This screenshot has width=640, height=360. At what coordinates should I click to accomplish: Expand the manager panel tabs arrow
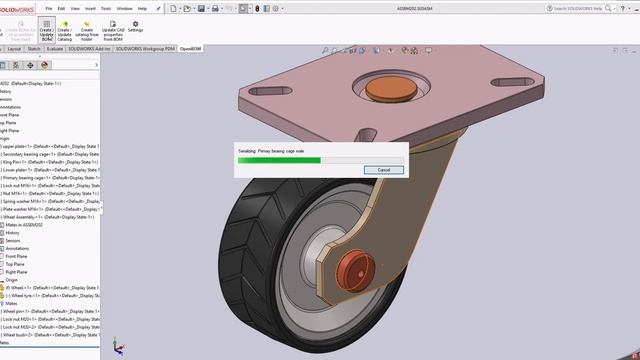click(x=96, y=65)
